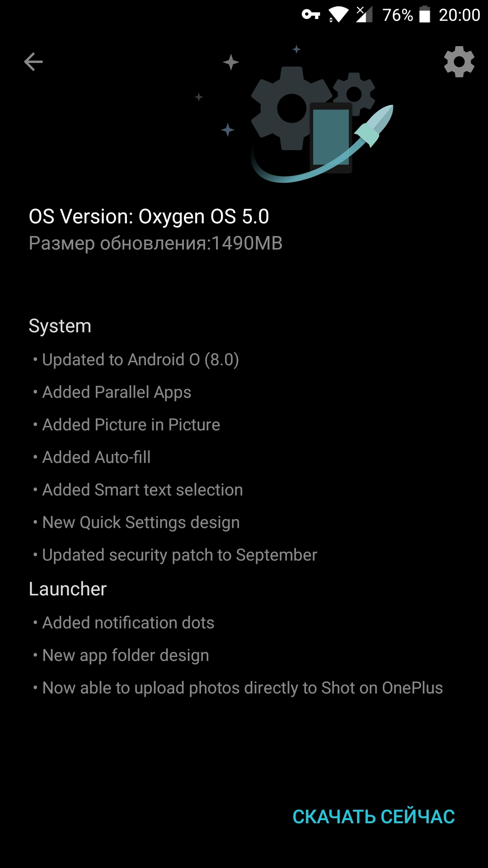Select the System section heading

coord(60,326)
